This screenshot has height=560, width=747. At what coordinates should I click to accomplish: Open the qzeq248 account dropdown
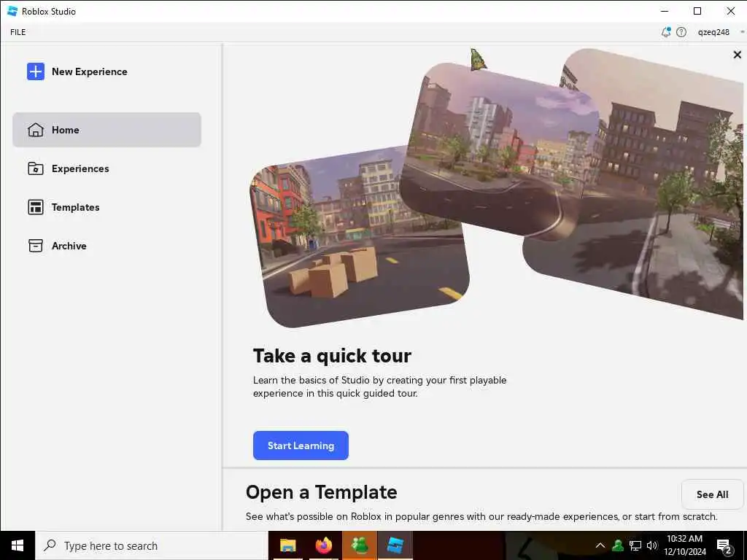point(720,32)
